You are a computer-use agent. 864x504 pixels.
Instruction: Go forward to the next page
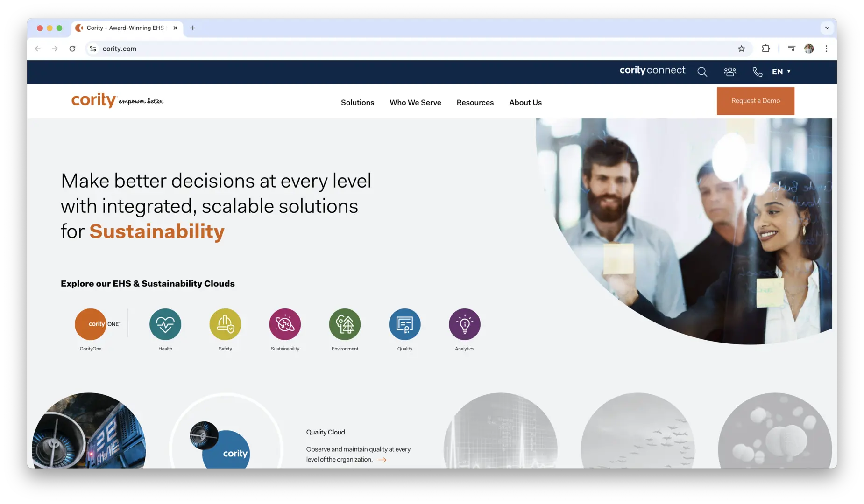55,49
